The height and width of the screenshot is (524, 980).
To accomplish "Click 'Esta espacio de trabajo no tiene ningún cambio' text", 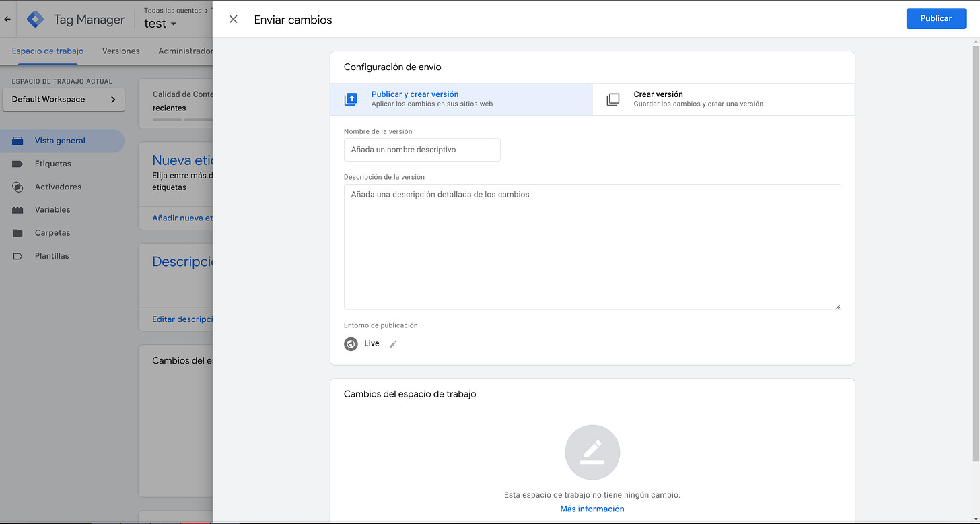I will point(592,494).
